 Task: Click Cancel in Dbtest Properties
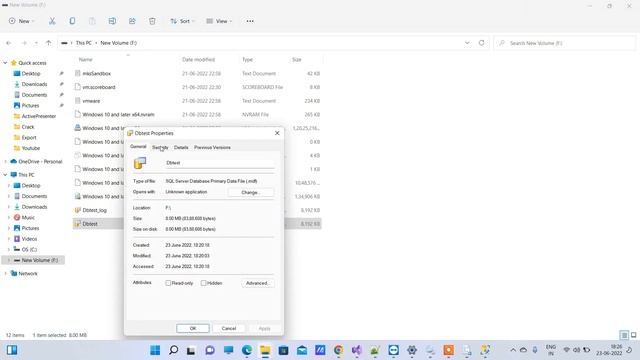(229, 328)
